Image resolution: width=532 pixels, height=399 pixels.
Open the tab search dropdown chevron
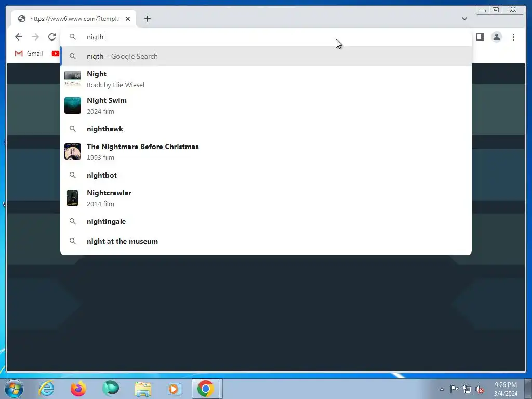tap(464, 19)
